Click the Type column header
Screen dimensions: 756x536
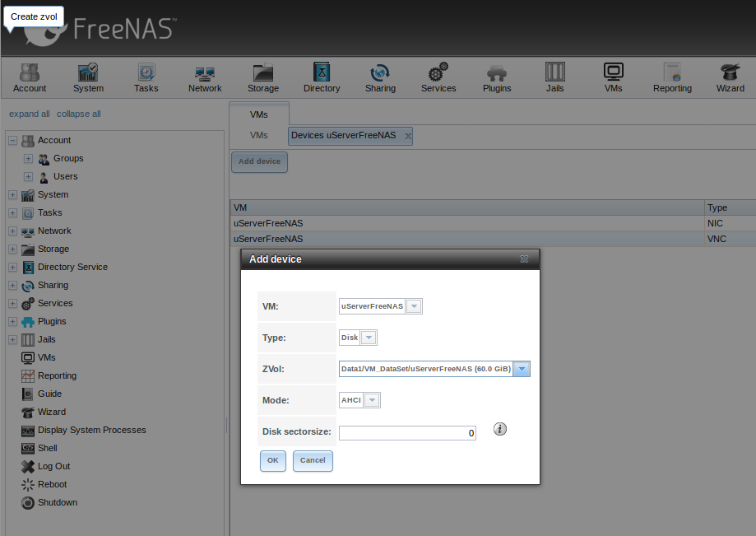click(x=730, y=208)
